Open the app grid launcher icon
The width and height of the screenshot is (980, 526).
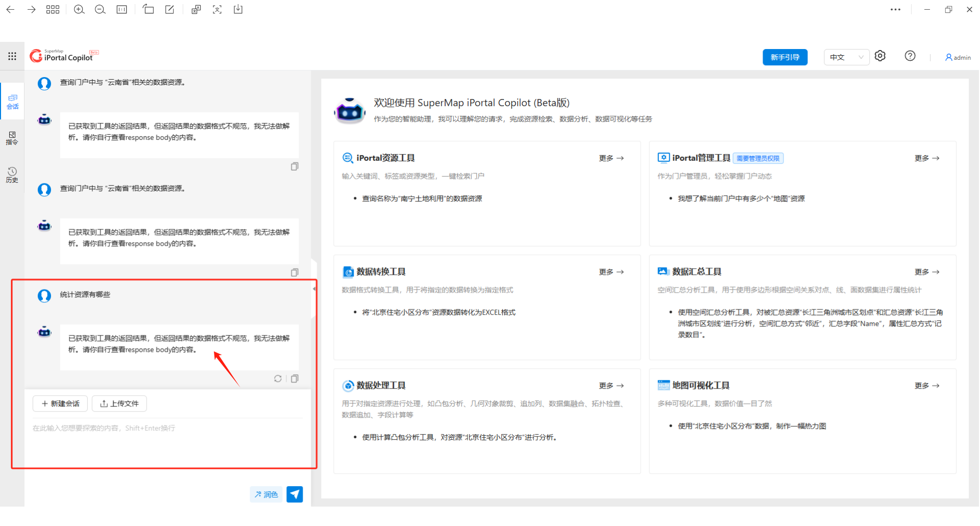[12, 56]
